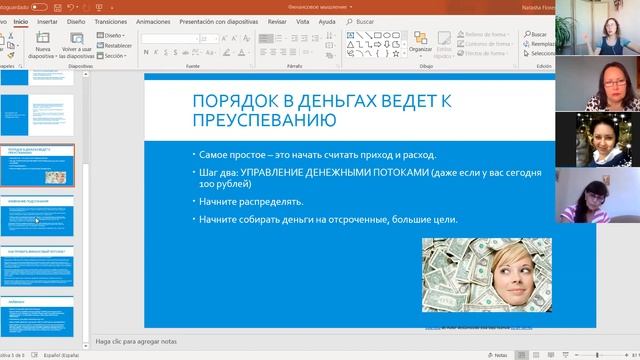Open the Vista ribbon tab
640x360 pixels.
pyautogui.click(x=302, y=22)
